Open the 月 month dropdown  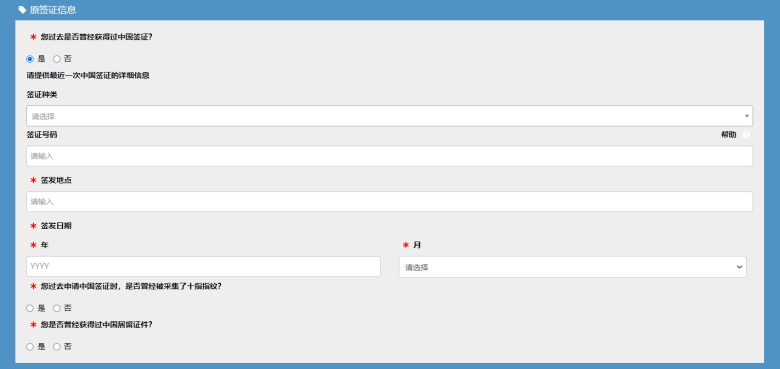point(573,267)
